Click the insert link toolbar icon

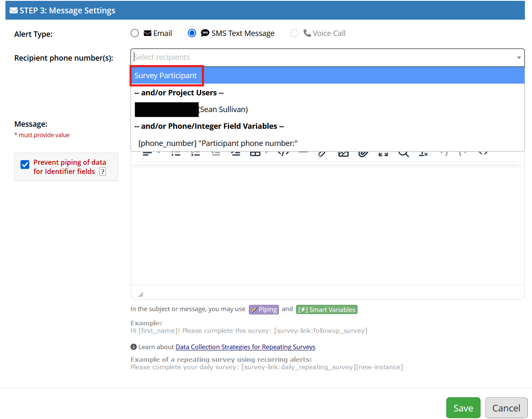click(x=322, y=153)
